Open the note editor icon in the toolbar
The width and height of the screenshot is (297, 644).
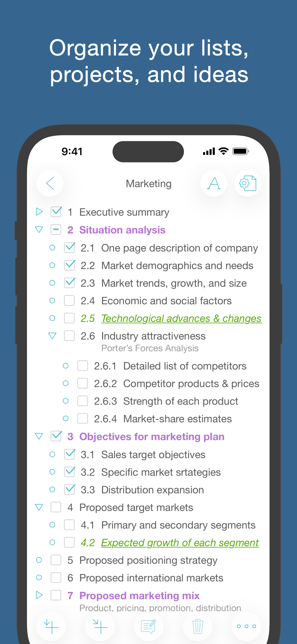pyautogui.click(x=148, y=626)
